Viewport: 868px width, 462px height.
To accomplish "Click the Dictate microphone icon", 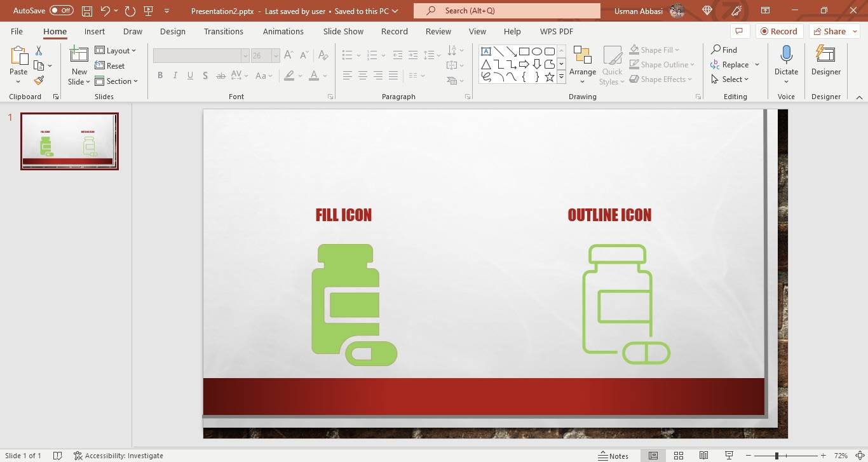I will [x=786, y=55].
